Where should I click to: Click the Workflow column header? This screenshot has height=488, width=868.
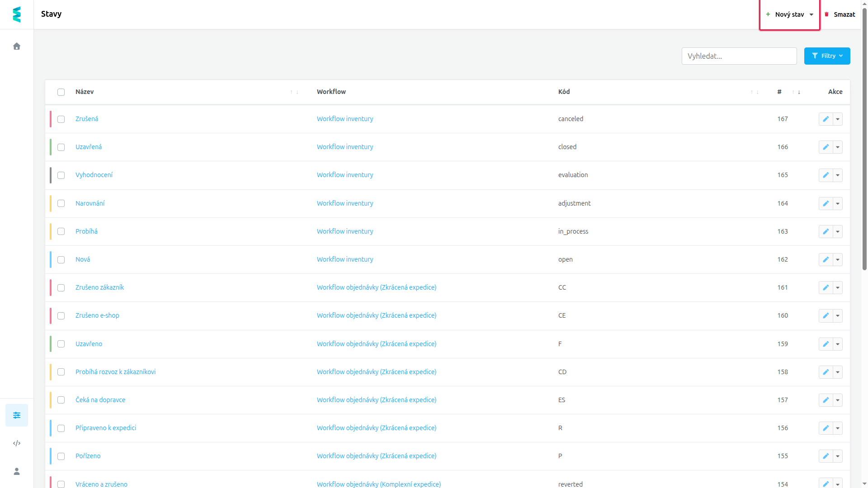tap(331, 92)
